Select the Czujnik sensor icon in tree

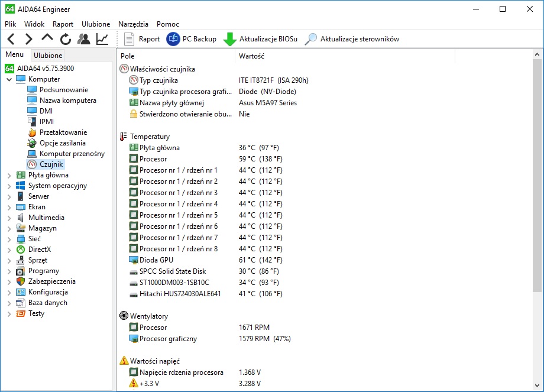[32, 164]
